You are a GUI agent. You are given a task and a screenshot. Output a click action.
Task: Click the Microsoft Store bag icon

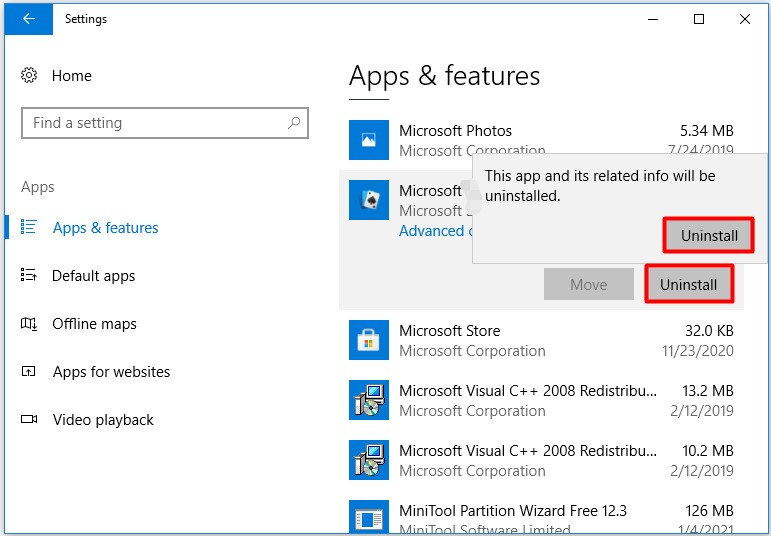[x=368, y=340]
